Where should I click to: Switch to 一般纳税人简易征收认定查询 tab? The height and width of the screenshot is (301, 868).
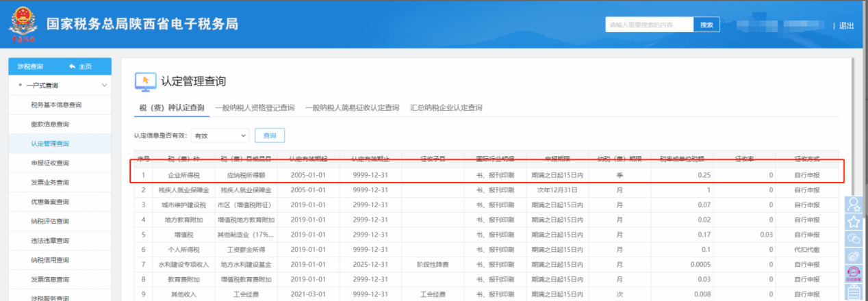(x=352, y=108)
